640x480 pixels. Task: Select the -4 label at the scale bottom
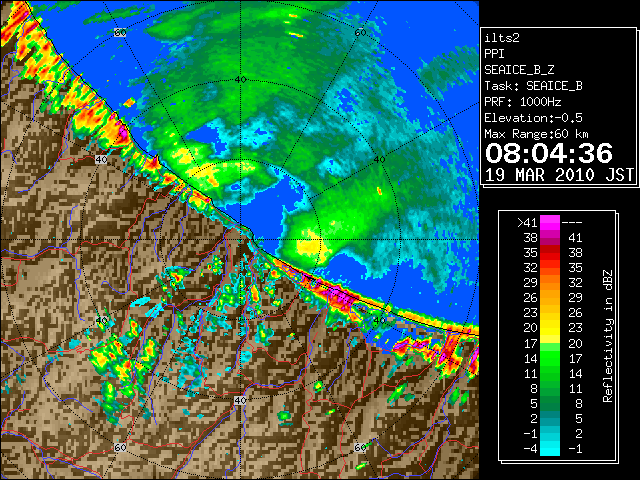[530, 449]
